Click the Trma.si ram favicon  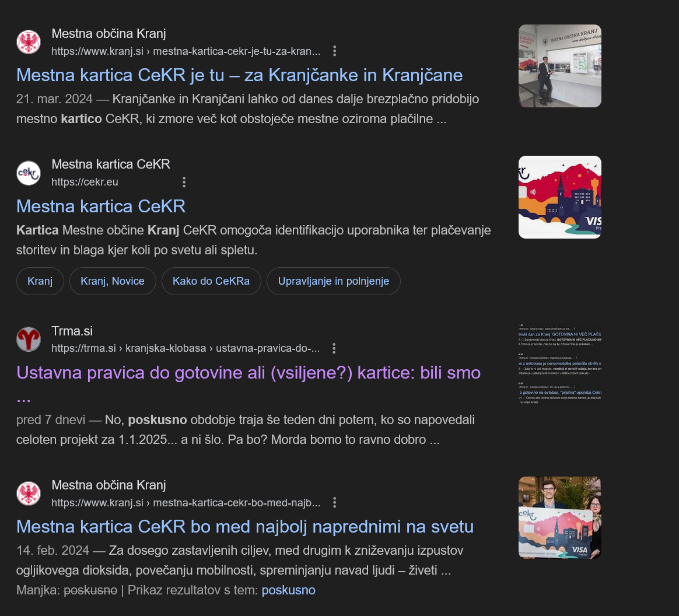click(29, 339)
